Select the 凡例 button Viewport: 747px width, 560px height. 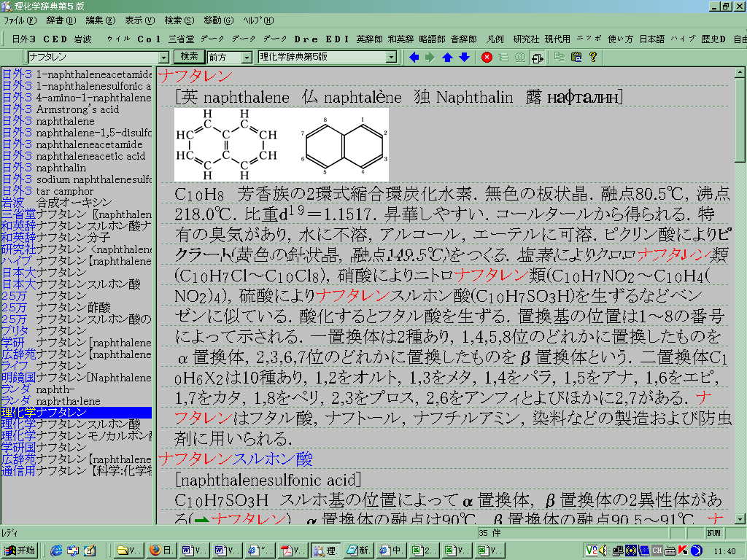point(495,39)
